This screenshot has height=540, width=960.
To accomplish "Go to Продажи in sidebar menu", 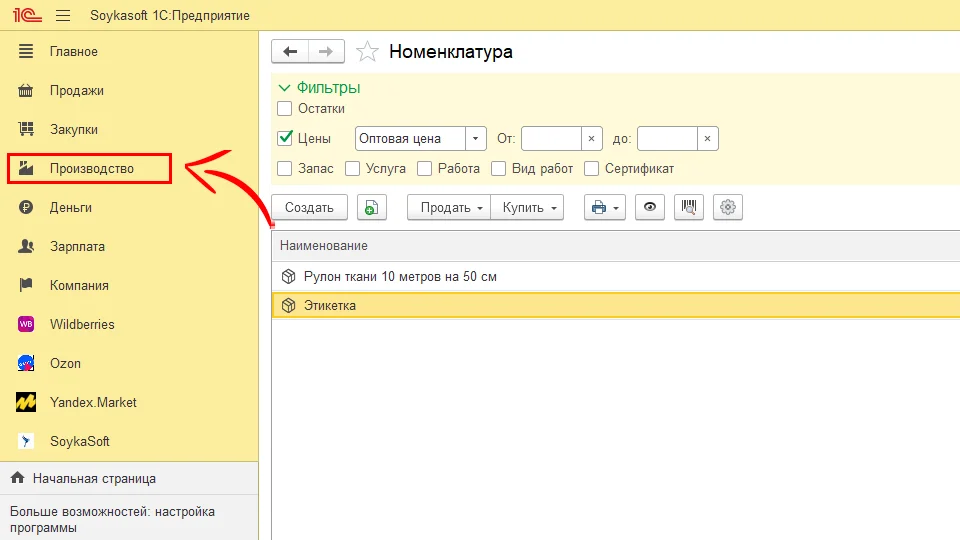I will [x=76, y=90].
